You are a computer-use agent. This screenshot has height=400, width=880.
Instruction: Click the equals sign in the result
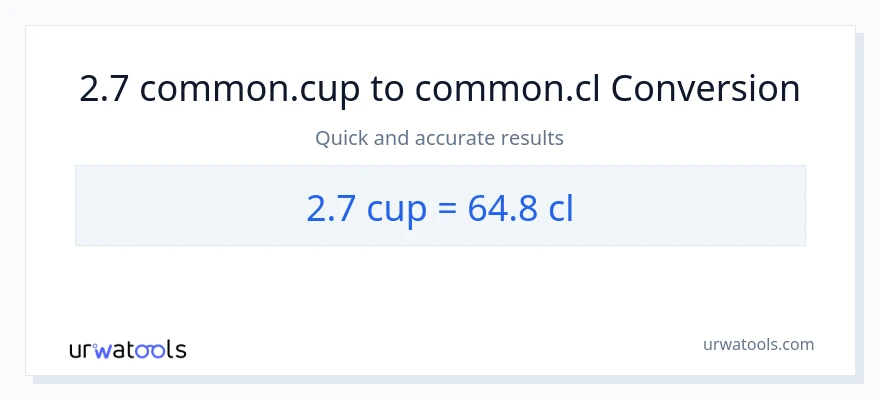(446, 209)
